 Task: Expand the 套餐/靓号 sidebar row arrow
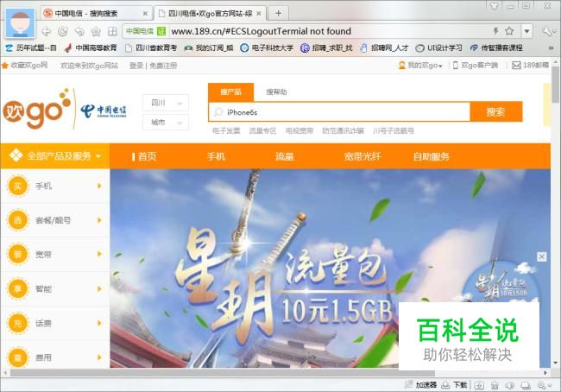point(99,220)
